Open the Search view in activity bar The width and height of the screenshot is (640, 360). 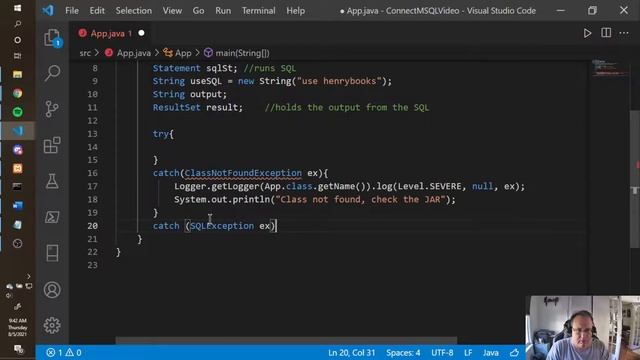point(52,73)
